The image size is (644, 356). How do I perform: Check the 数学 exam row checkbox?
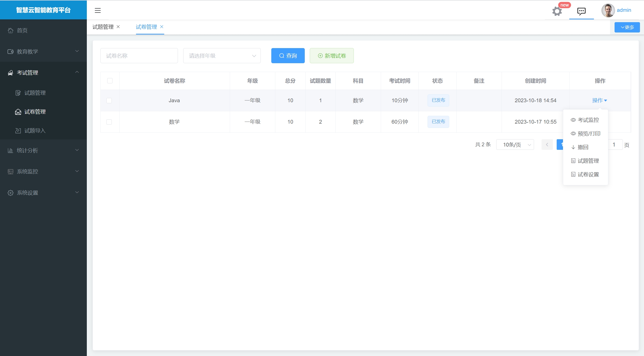pyautogui.click(x=109, y=122)
